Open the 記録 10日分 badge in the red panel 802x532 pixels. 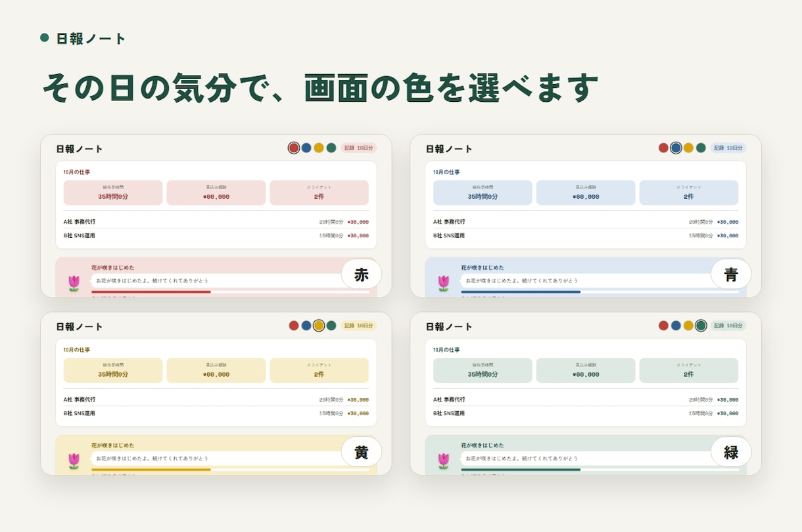coord(358,148)
